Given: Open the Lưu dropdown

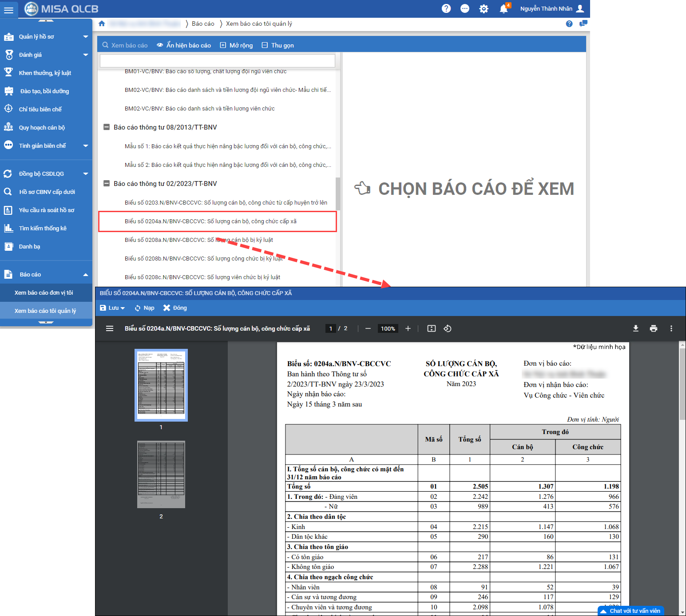Looking at the screenshot, I should click(112, 308).
